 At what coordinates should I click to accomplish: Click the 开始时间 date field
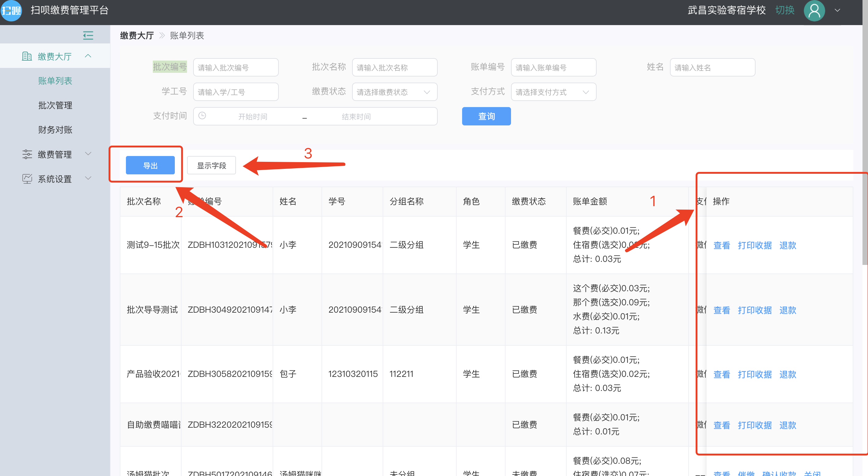(253, 116)
